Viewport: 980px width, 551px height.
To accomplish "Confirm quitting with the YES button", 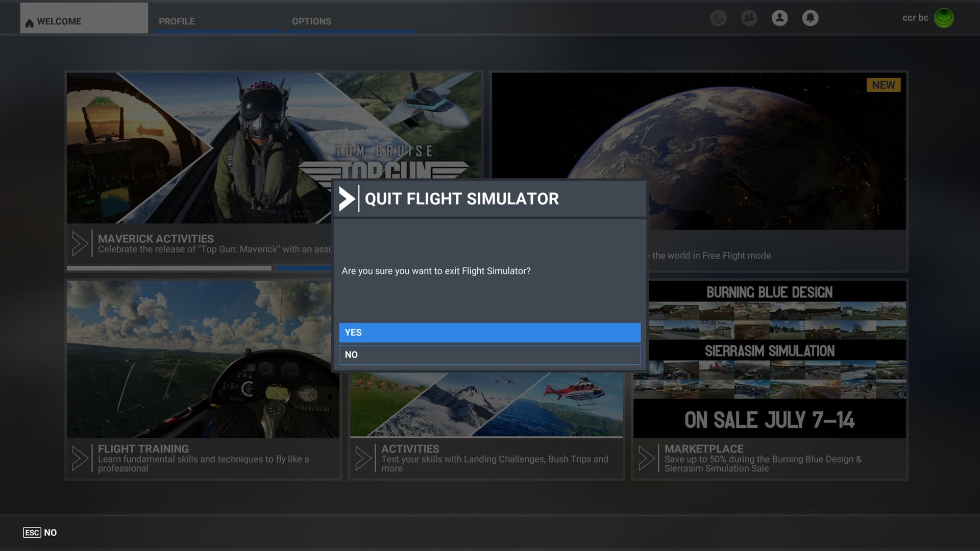I will [489, 333].
